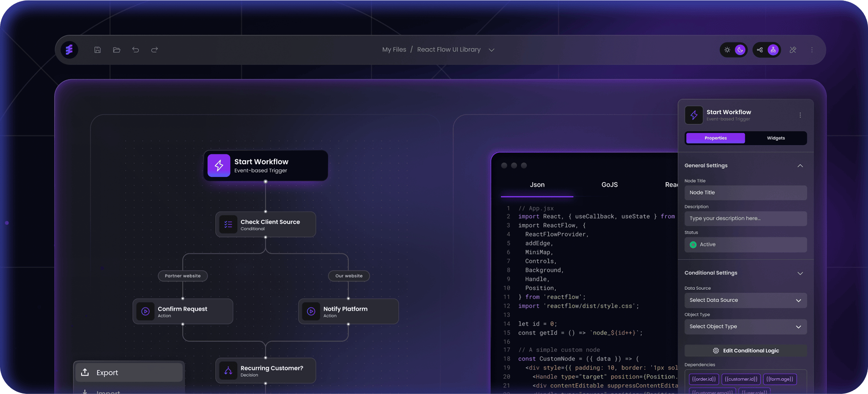868x394 pixels.
Task: Open the React Flow UI Library dropdown chevron
Action: tap(491, 50)
